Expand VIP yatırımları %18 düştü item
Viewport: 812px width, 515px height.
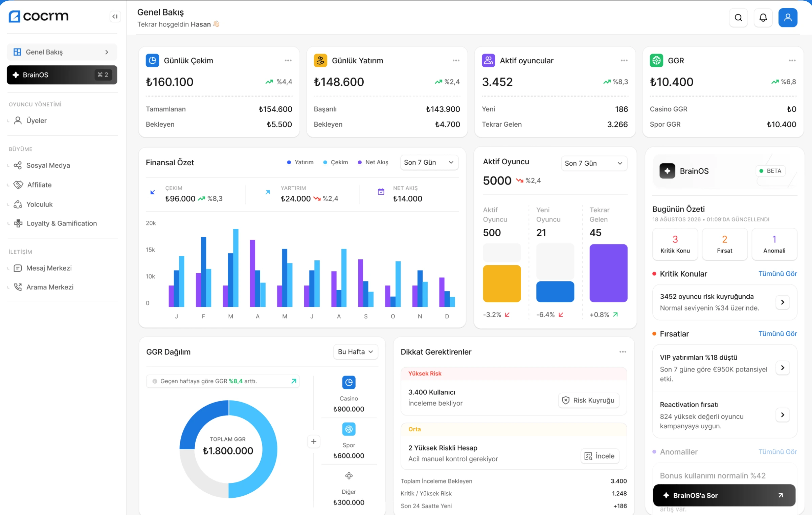(783, 368)
